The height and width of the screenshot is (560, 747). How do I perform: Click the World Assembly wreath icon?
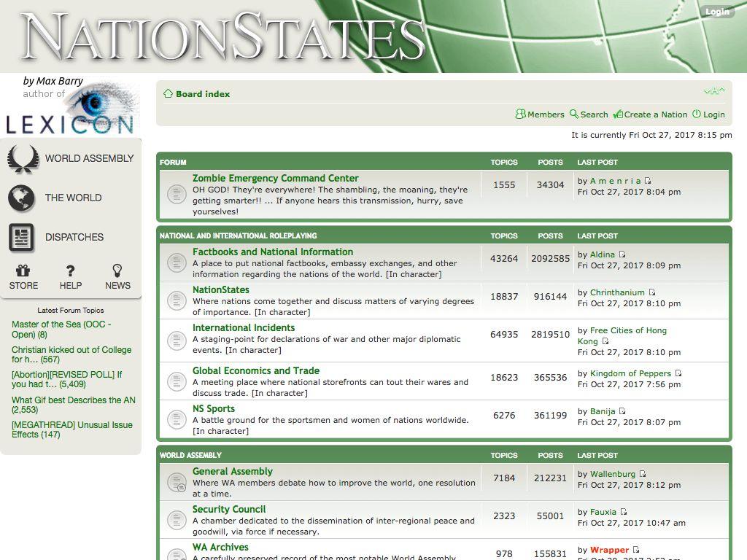pos(23,158)
